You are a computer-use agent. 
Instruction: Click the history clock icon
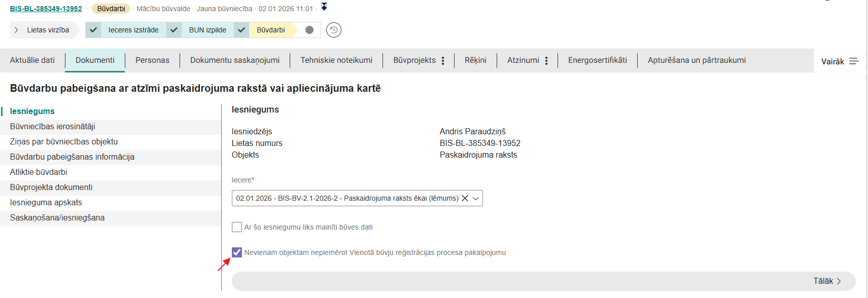click(x=333, y=30)
